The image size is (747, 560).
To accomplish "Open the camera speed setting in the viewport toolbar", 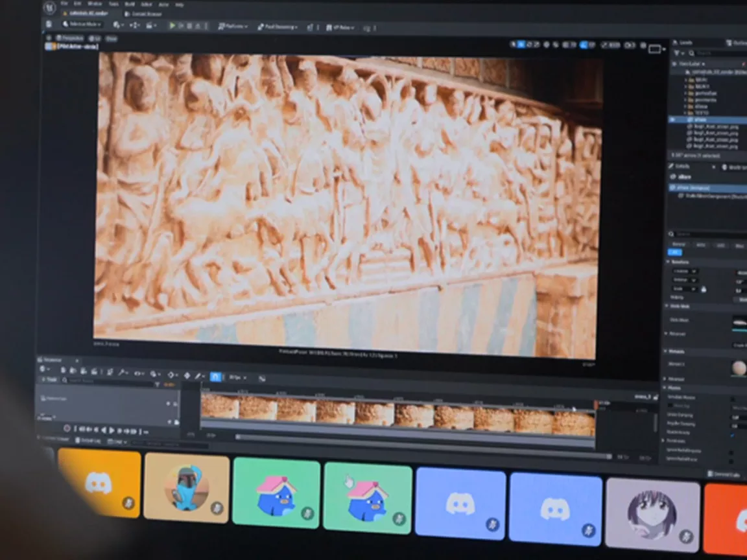I will pyautogui.click(x=630, y=46).
